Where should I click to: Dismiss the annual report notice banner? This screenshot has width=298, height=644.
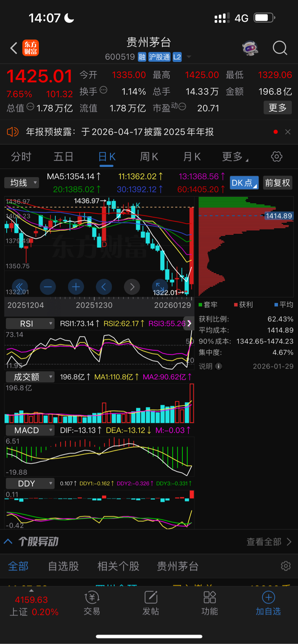coord(288,132)
